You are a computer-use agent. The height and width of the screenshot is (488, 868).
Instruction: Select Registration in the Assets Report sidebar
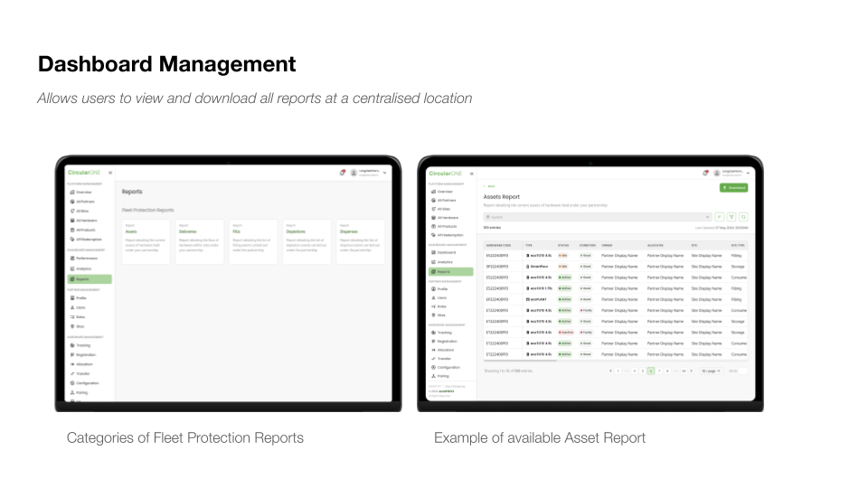445,342
